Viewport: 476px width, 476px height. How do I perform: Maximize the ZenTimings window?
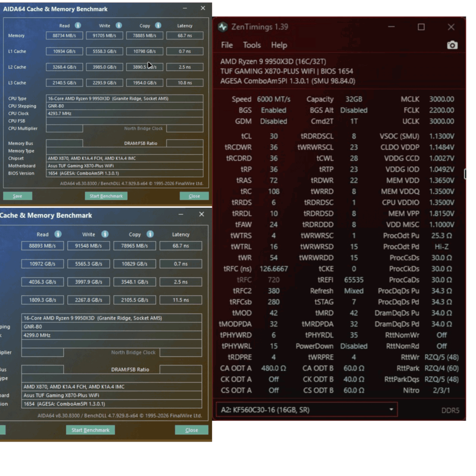[x=421, y=27]
